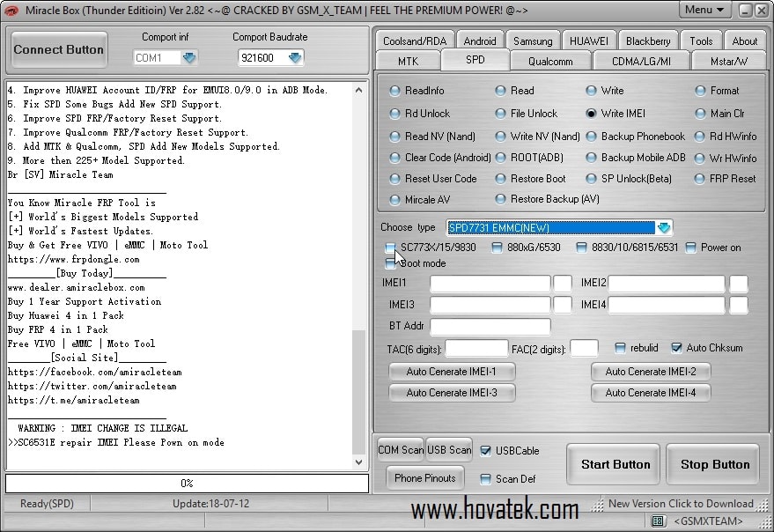Click the Miracle Box app icon in title bar
The height and width of the screenshot is (532, 774).
11,10
